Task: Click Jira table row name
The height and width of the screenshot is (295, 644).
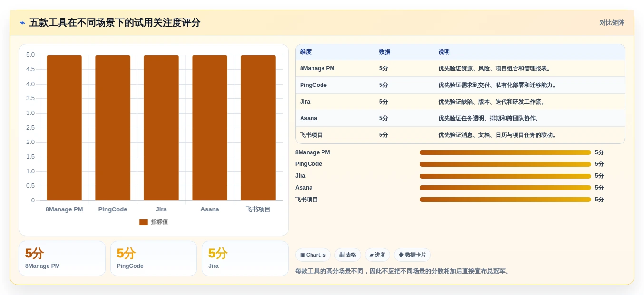Action: [x=305, y=102]
